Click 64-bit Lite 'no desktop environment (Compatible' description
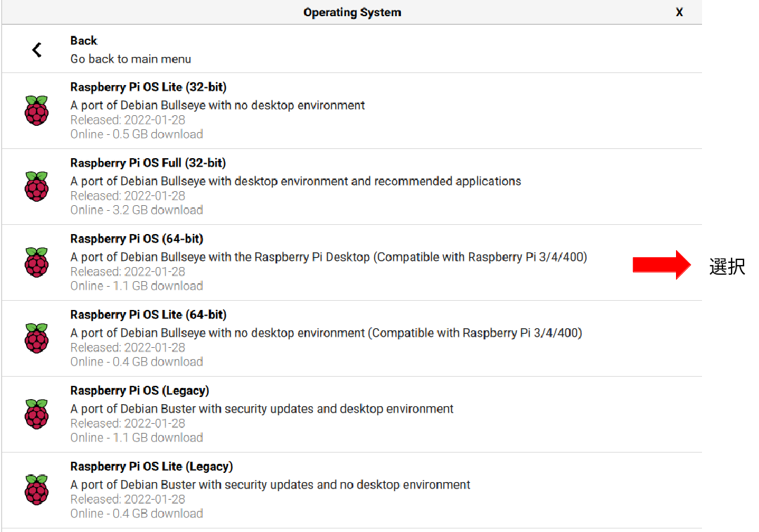The width and height of the screenshot is (759, 532). click(326, 333)
